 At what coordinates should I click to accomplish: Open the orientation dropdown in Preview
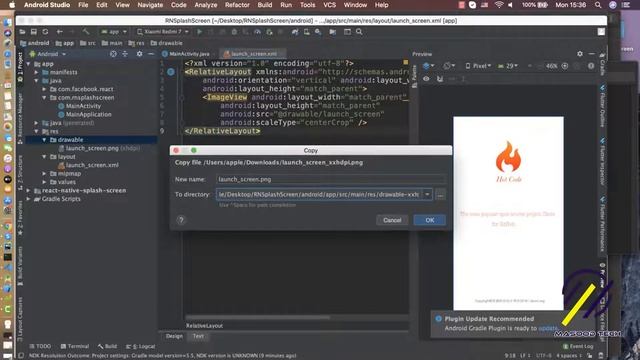point(449,66)
